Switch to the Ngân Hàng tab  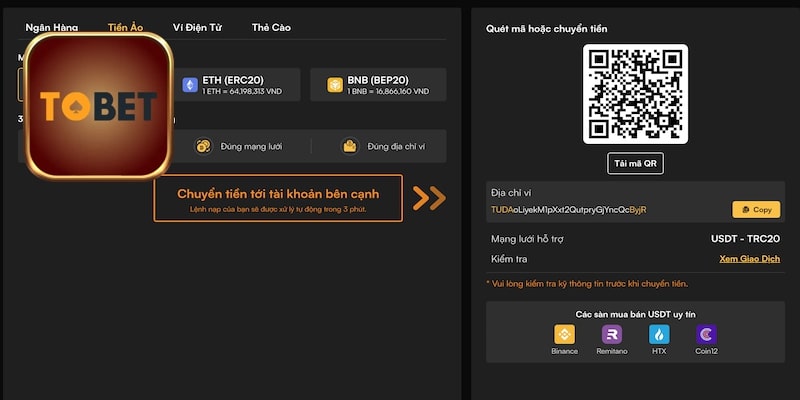coord(52,28)
